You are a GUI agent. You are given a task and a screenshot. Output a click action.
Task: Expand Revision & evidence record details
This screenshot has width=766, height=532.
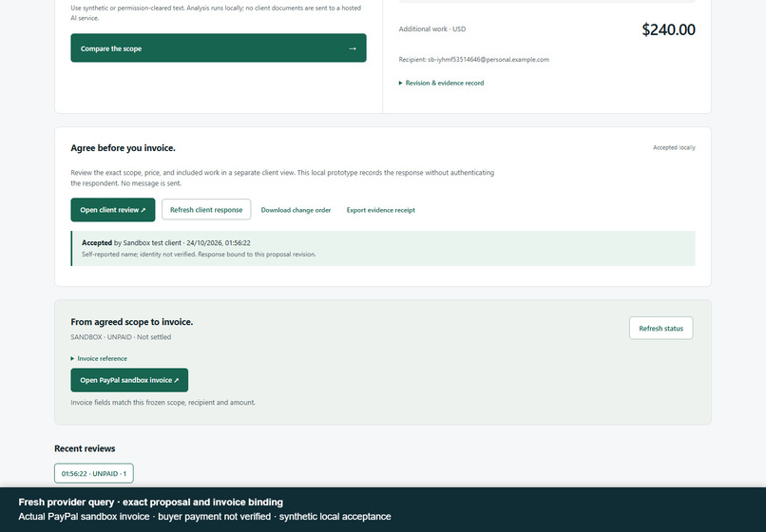coord(441,83)
